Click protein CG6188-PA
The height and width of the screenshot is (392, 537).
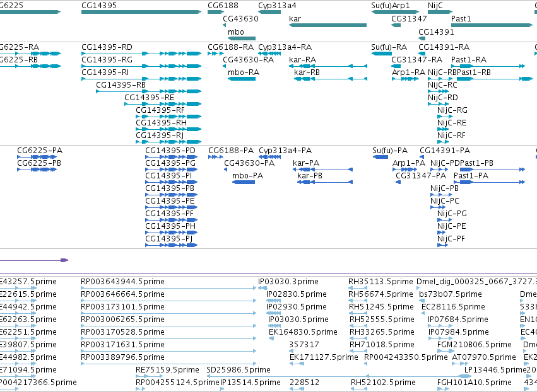tap(216, 157)
